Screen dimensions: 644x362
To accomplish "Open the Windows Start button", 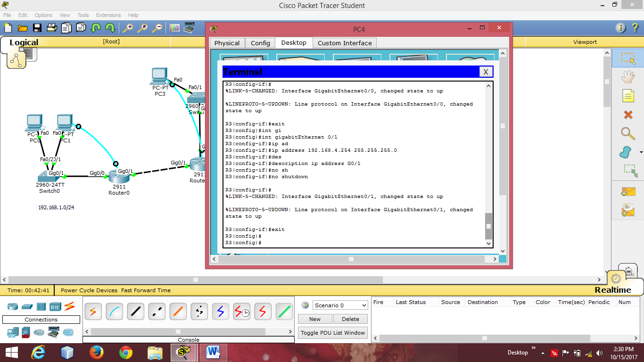I will point(11,352).
